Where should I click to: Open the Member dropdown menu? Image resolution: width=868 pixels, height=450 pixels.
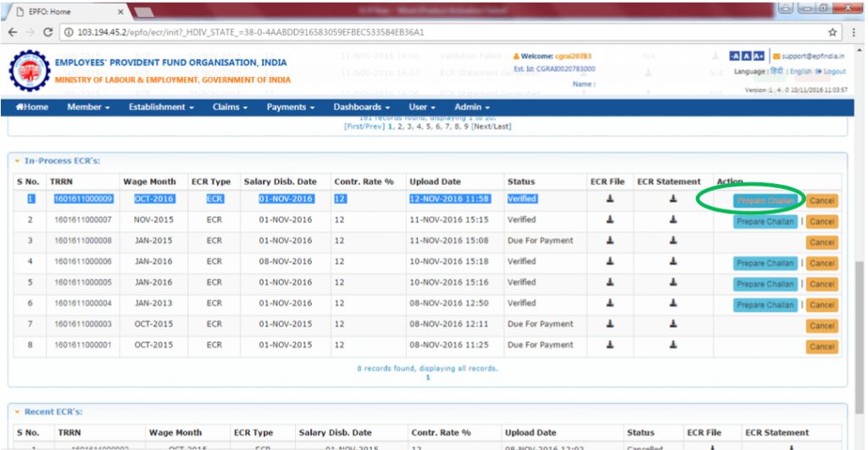[x=88, y=107]
